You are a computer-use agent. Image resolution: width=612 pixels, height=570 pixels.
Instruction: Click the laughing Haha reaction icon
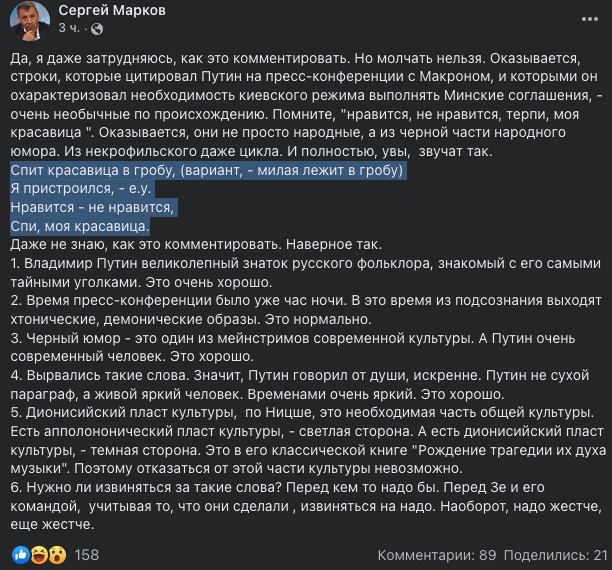pos(39,555)
